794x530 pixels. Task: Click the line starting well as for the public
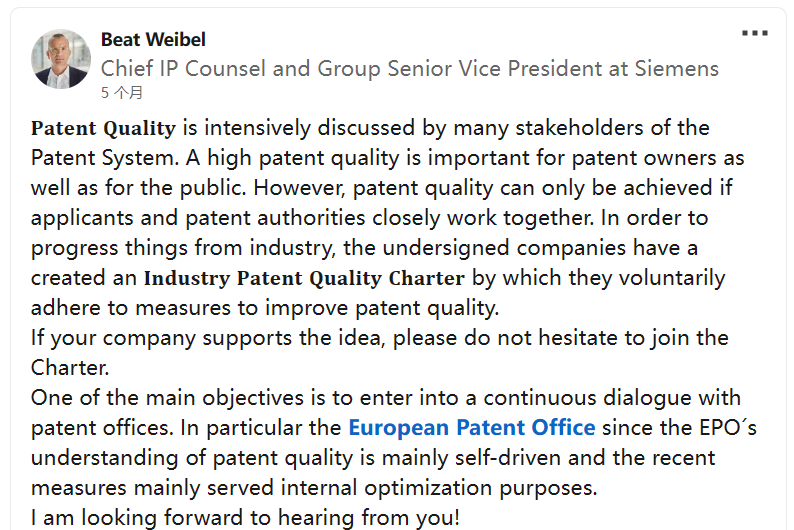point(381,188)
